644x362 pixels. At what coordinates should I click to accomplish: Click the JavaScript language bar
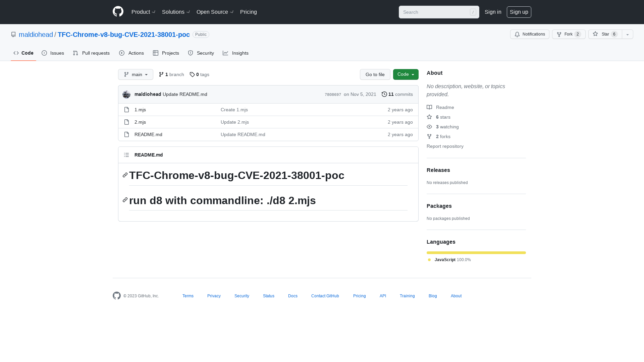[x=476, y=253]
